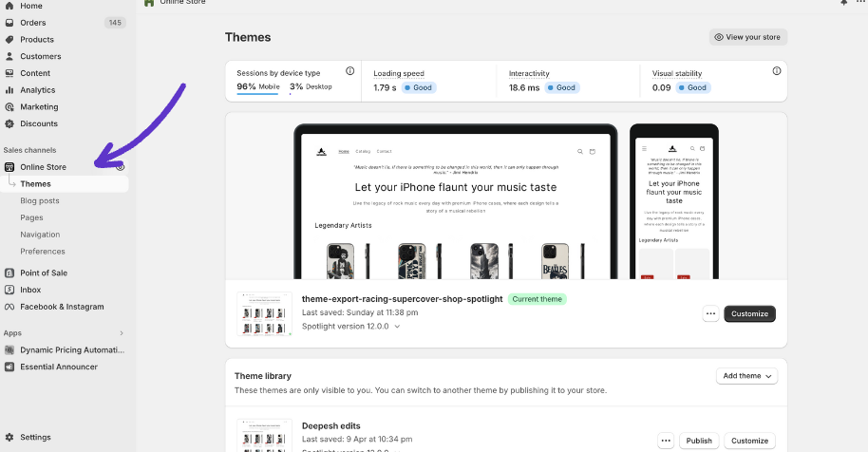Open Point of Sale channel

coord(44,273)
